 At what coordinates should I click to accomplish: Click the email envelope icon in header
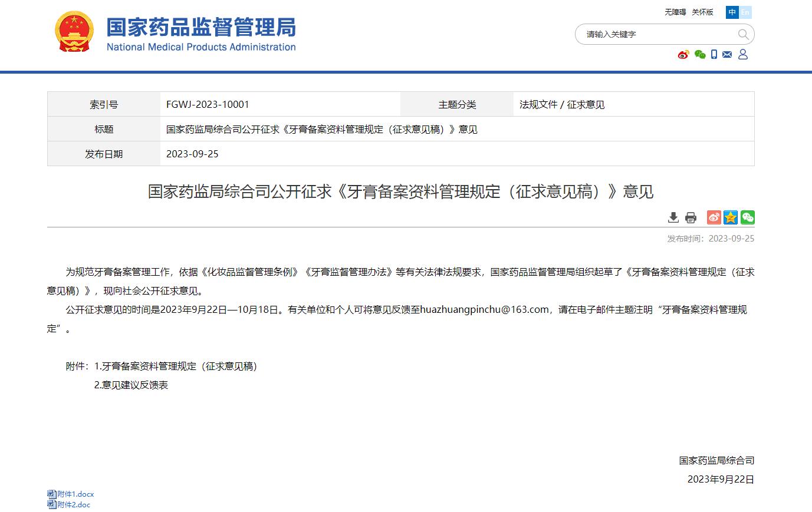pyautogui.click(x=727, y=54)
